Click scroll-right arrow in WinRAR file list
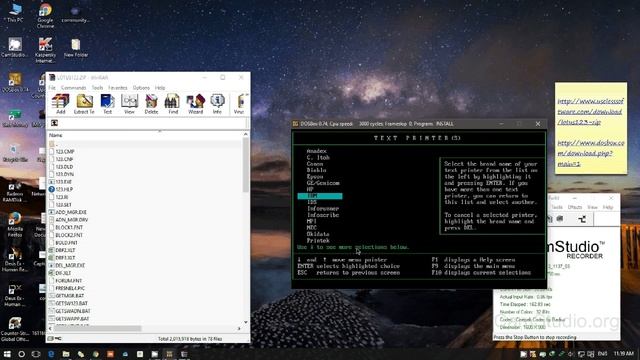 (239, 328)
